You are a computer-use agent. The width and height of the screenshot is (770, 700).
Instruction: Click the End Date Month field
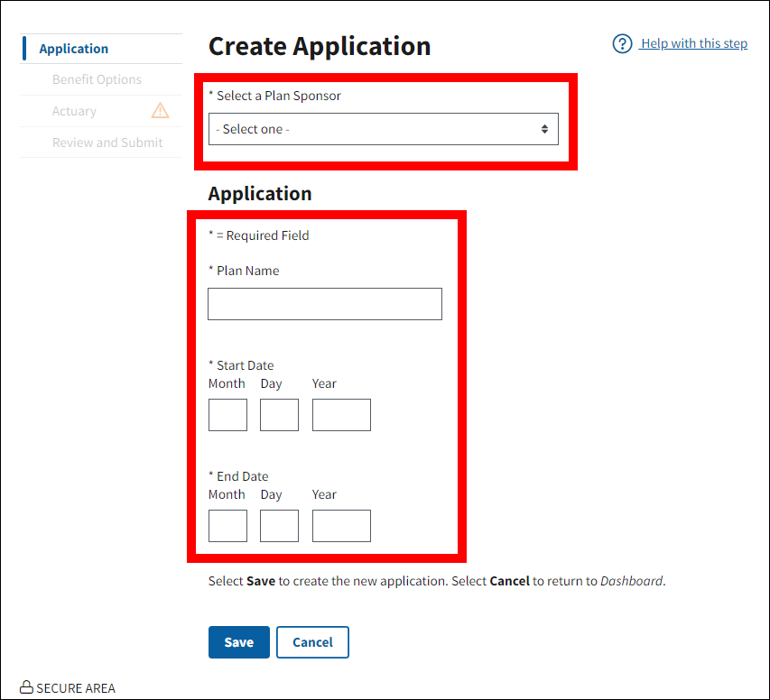pos(227,526)
